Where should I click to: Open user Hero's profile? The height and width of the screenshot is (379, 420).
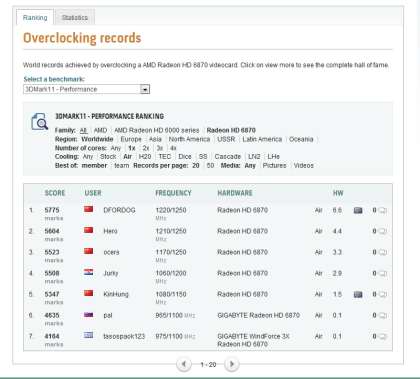[x=110, y=231]
